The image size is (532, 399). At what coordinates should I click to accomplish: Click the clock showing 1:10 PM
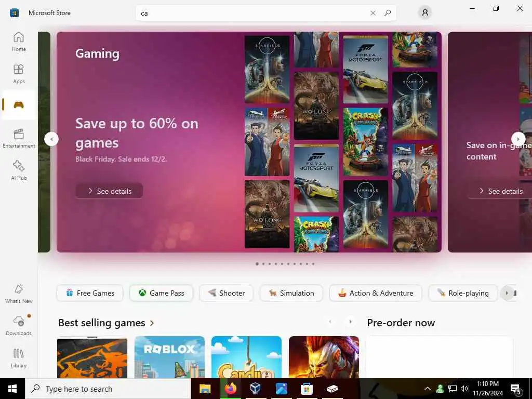point(488,384)
